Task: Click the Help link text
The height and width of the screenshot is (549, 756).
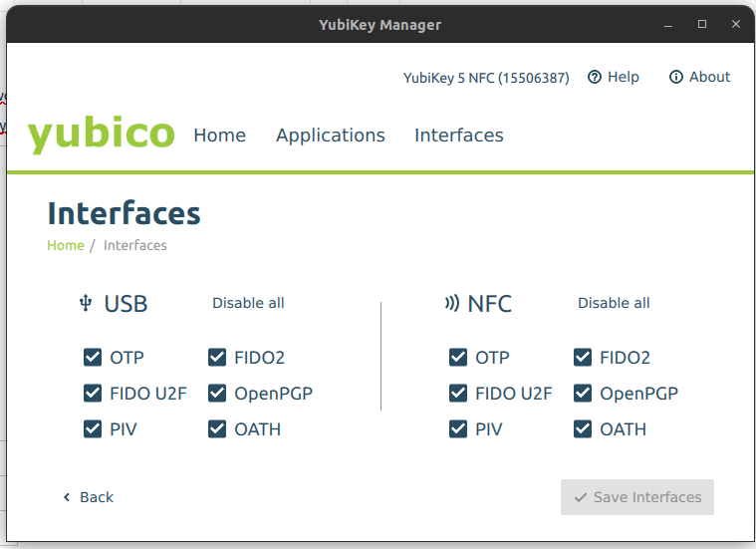Action: click(624, 77)
